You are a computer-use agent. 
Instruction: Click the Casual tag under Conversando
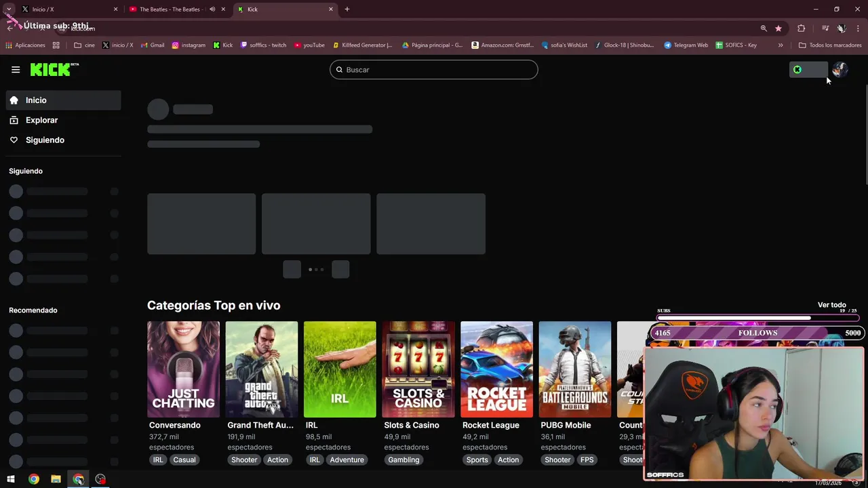184,460
